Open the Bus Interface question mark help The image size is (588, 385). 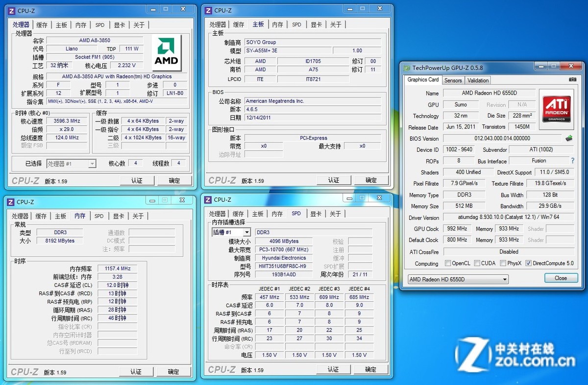(x=572, y=161)
